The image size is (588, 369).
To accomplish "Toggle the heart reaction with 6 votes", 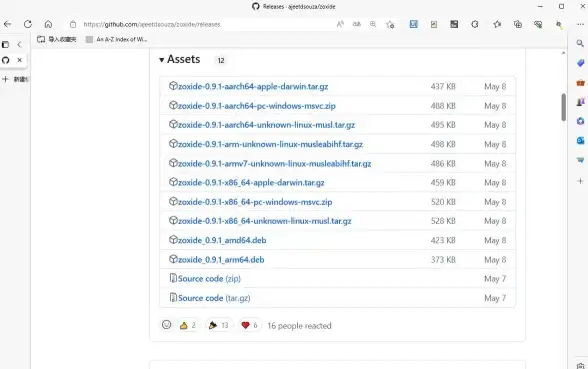I will [249, 325].
